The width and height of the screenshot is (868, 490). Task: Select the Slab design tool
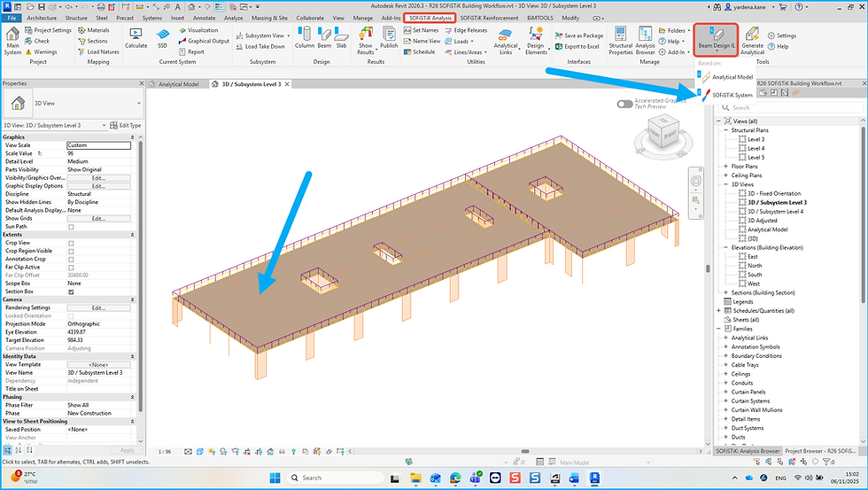[342, 37]
